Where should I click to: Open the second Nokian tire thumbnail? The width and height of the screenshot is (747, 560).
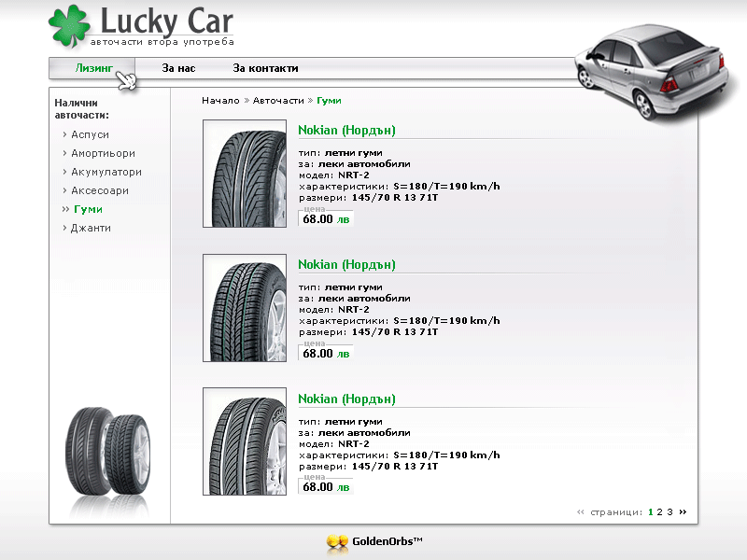click(x=245, y=308)
